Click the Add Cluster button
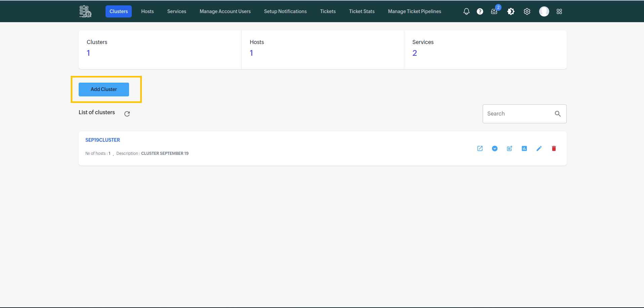644x308 pixels. (x=104, y=89)
